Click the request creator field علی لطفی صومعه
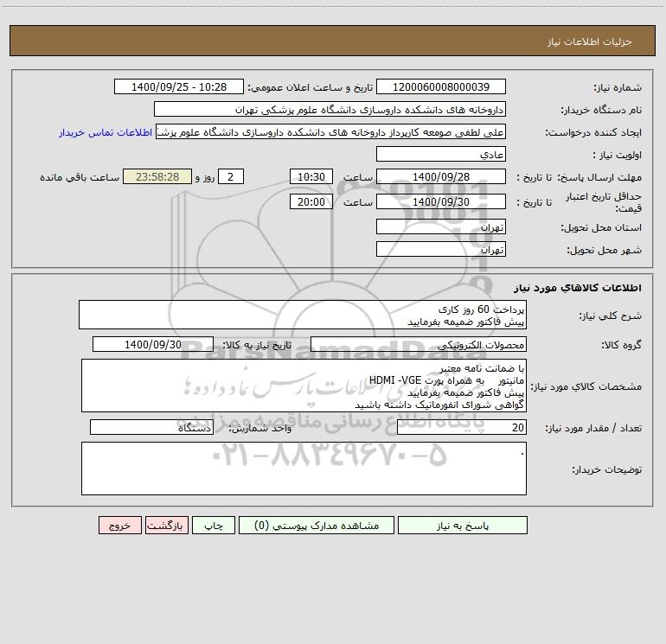 tap(331, 131)
